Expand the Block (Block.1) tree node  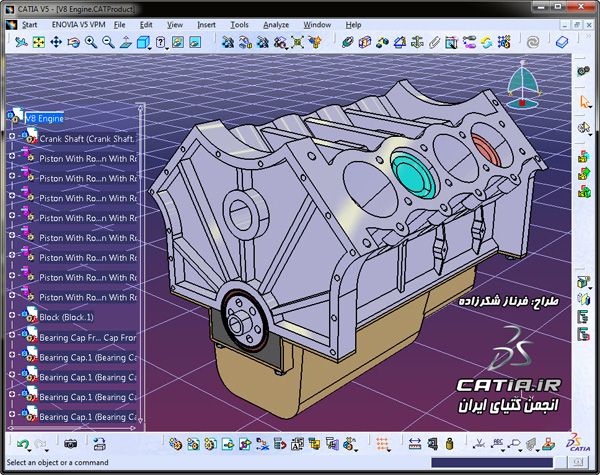(12, 315)
